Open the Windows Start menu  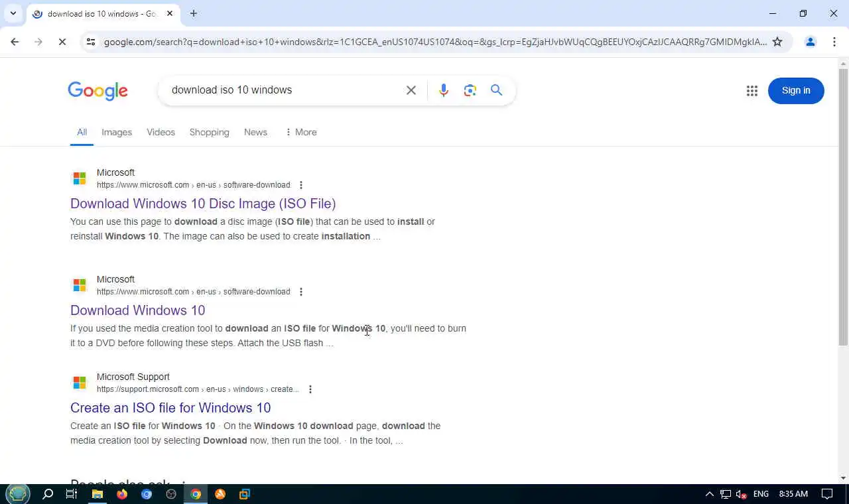(x=18, y=493)
